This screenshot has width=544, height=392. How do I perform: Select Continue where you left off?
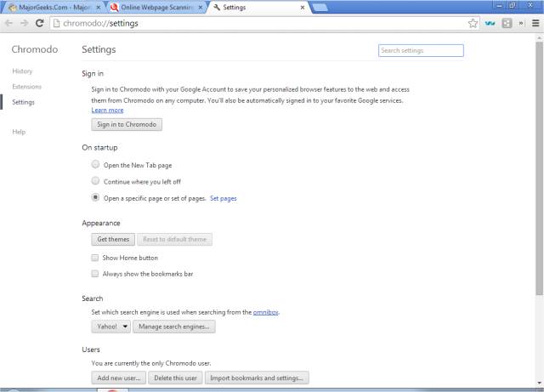pyautogui.click(x=95, y=181)
